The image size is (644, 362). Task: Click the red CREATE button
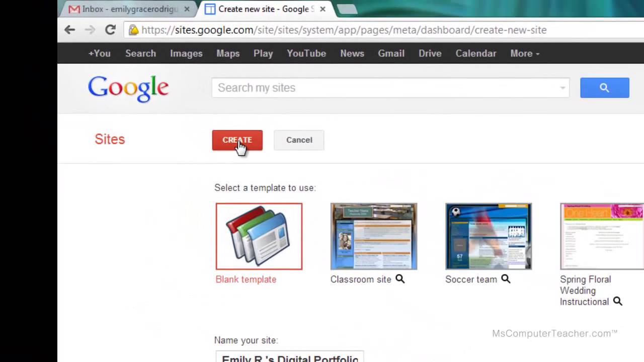point(237,140)
